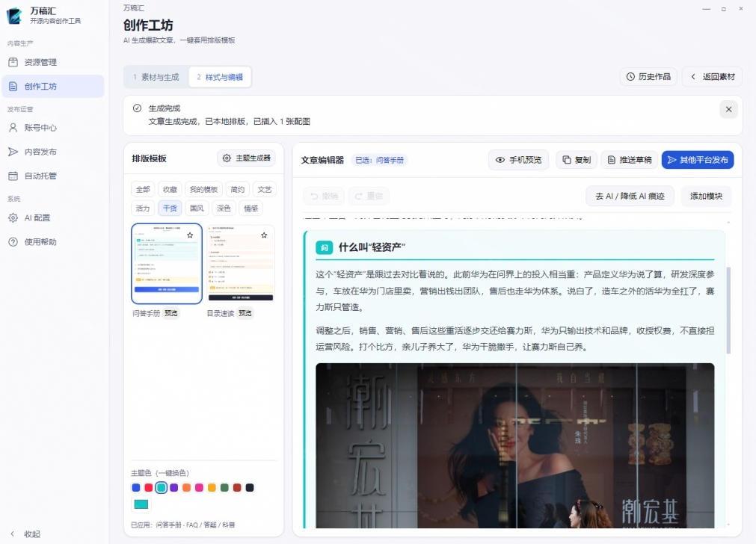This screenshot has height=544, width=756.
Task: Show 我的模板 templates
Action: click(x=203, y=189)
